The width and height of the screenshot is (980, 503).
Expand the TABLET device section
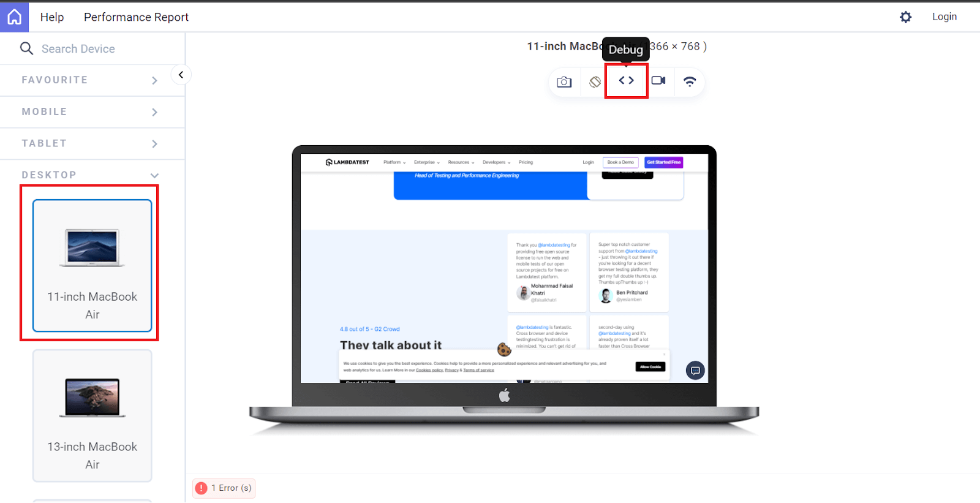coord(92,144)
